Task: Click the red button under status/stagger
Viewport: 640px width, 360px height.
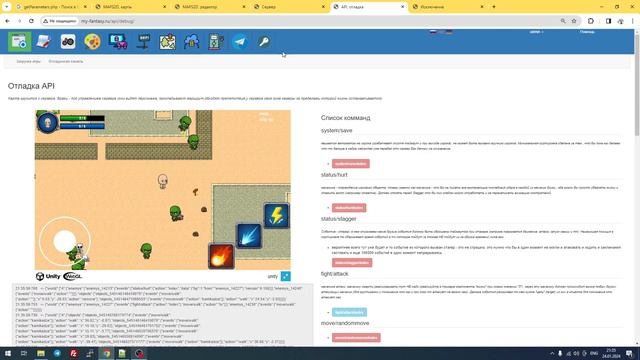Action: click(352, 262)
